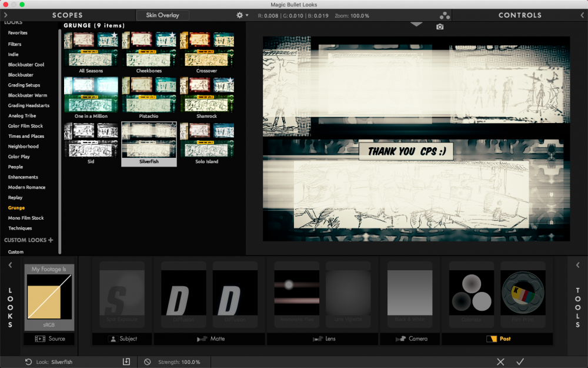
Task: Open the Custom looks folder
Action: pyautogui.click(x=16, y=251)
